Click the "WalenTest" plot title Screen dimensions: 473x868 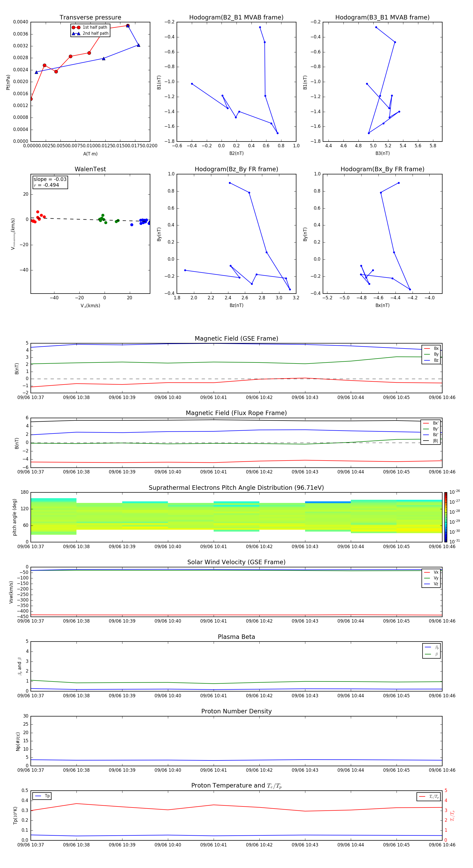point(90,169)
